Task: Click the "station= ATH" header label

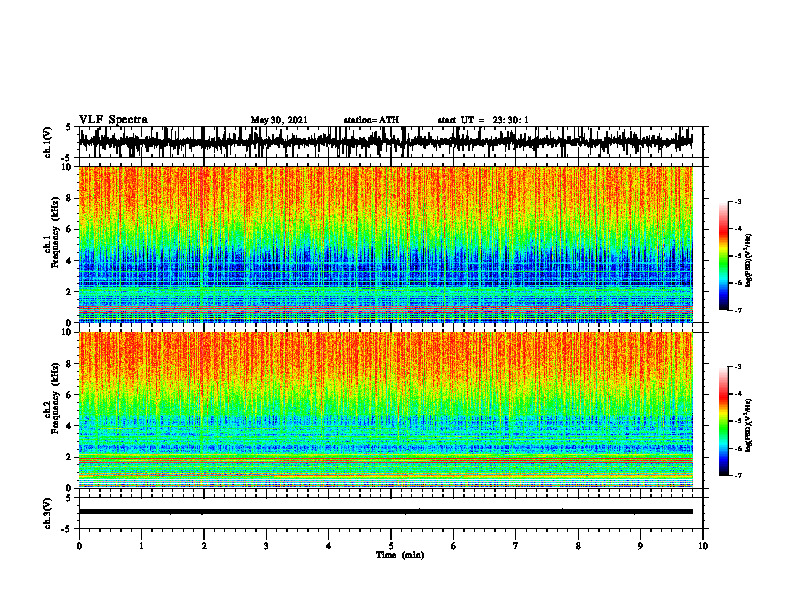Action: pos(371,120)
